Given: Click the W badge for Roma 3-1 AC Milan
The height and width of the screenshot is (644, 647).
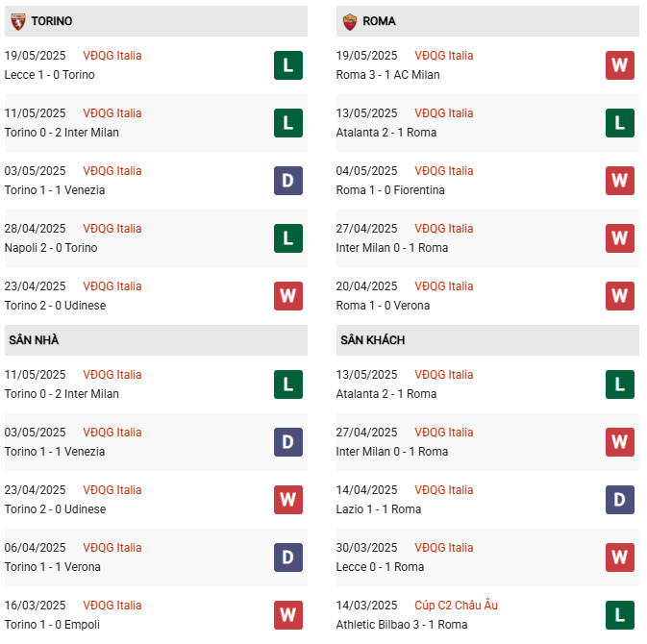Looking at the screenshot, I should pos(620,65).
